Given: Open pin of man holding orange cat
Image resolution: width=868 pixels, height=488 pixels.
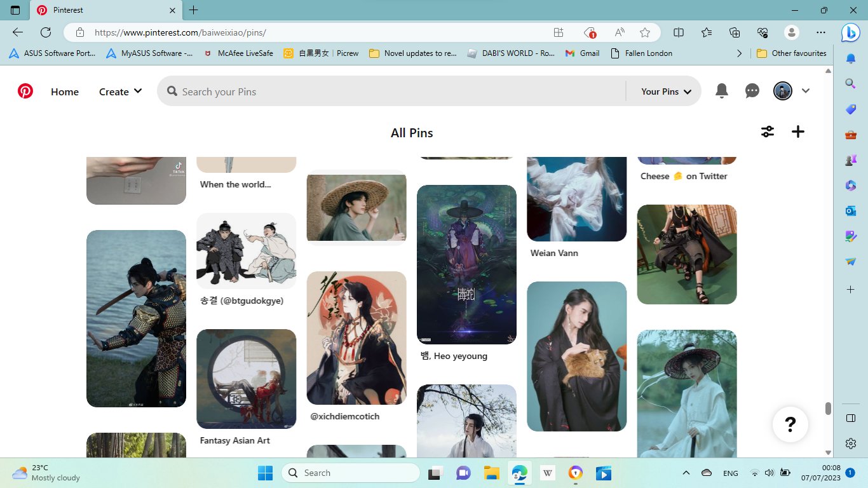Looking at the screenshot, I should point(576,356).
